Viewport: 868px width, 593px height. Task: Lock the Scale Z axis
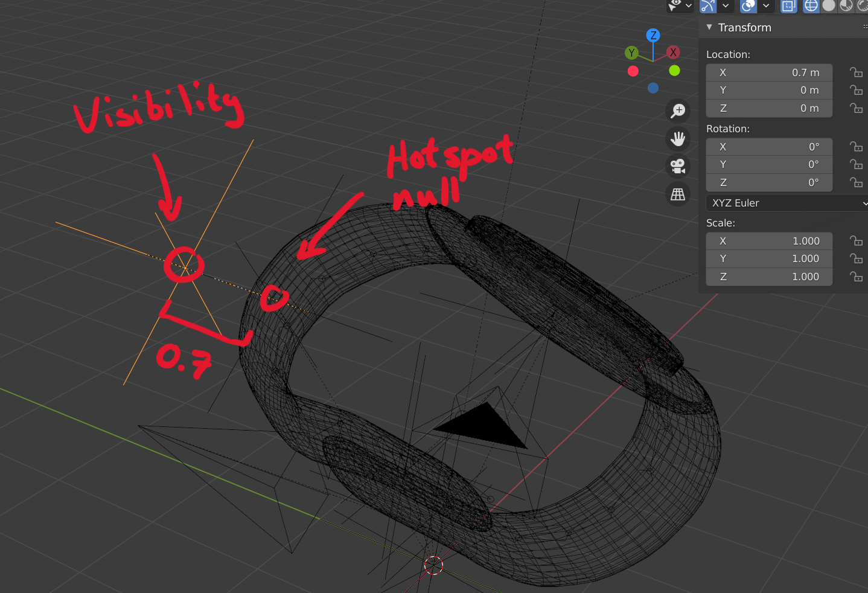(x=856, y=277)
